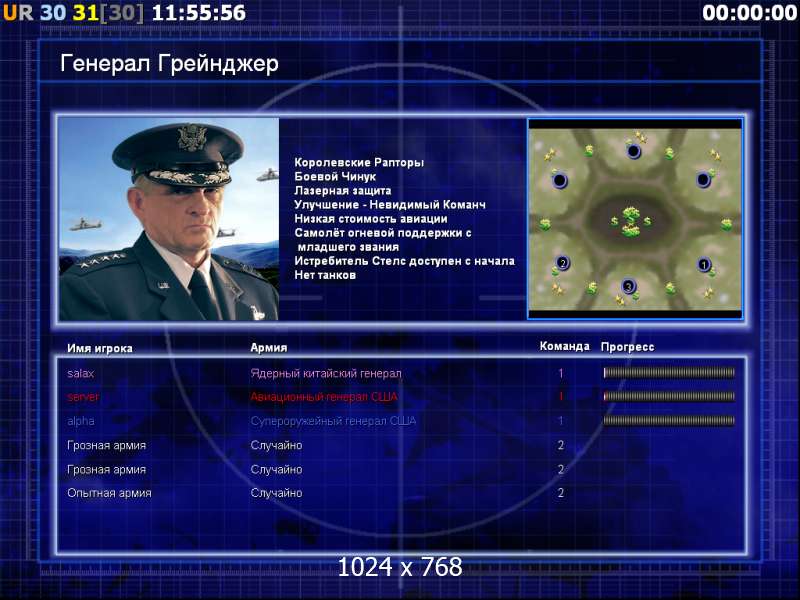Viewport: 800px width, 600px height.
Task: Click the 11:55:56 clock overlay
Action: coord(199,13)
